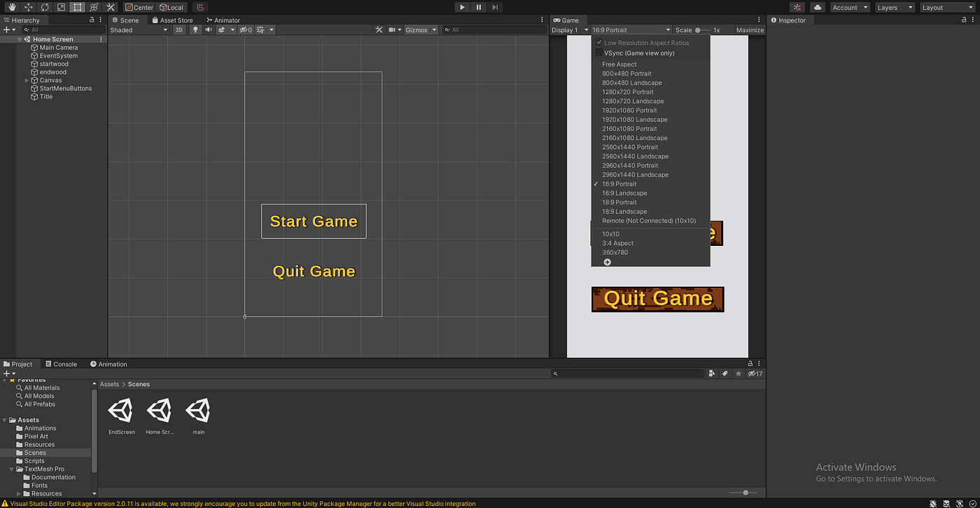The image size is (980, 508).
Task: Switch to the Animation tab
Action: pyautogui.click(x=108, y=364)
